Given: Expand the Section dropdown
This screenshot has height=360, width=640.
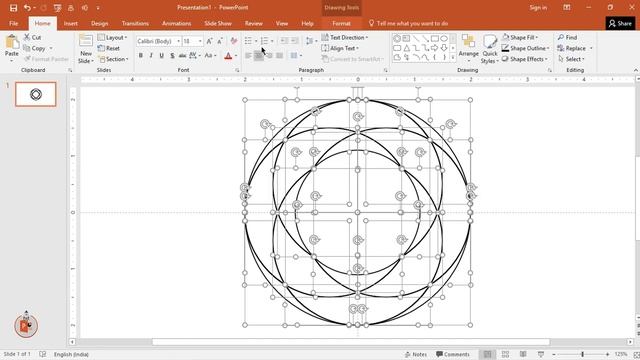Looking at the screenshot, I should [x=113, y=59].
